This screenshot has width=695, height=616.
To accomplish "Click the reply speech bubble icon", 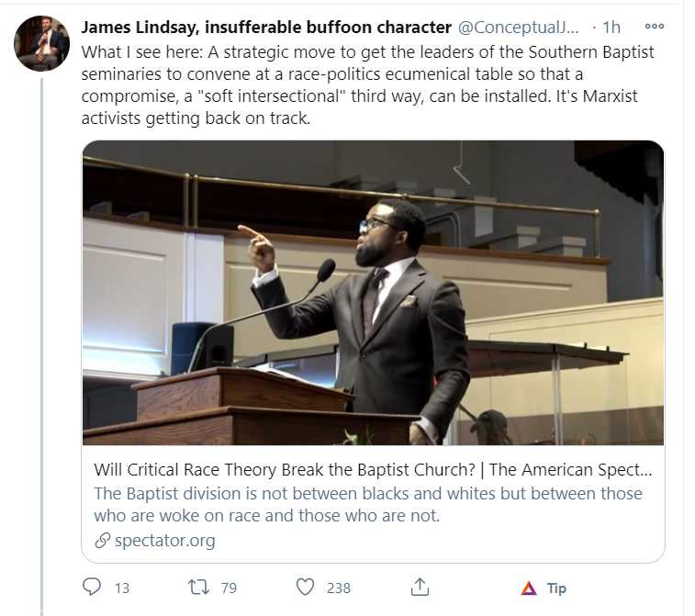I will coord(93,587).
